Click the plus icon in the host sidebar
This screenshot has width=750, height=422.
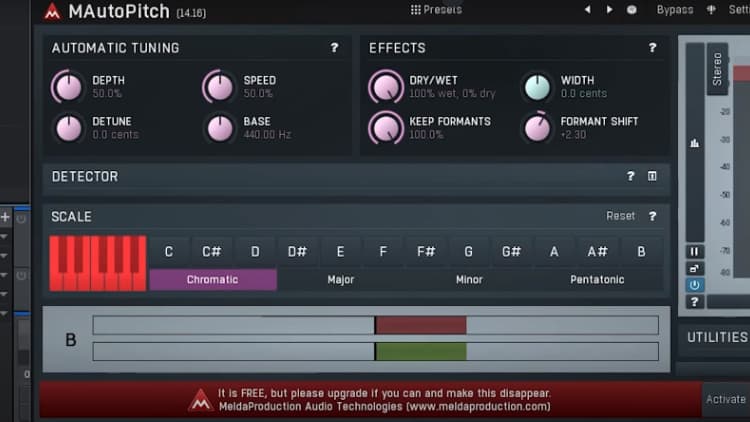point(5,218)
